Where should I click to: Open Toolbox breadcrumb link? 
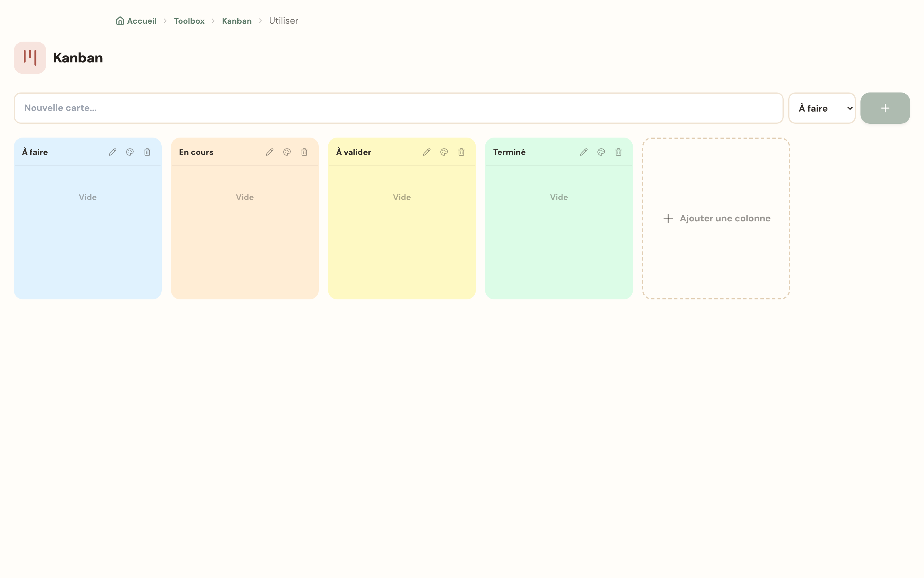[189, 21]
